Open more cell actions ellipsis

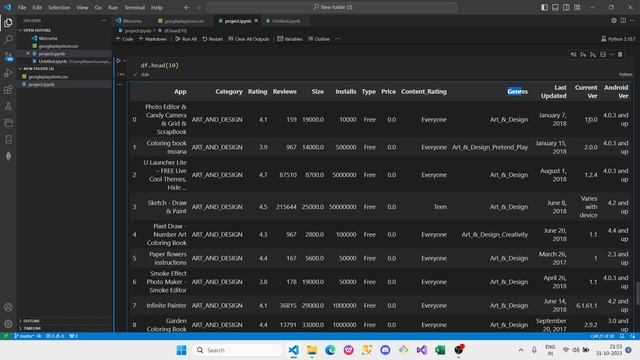point(611,54)
